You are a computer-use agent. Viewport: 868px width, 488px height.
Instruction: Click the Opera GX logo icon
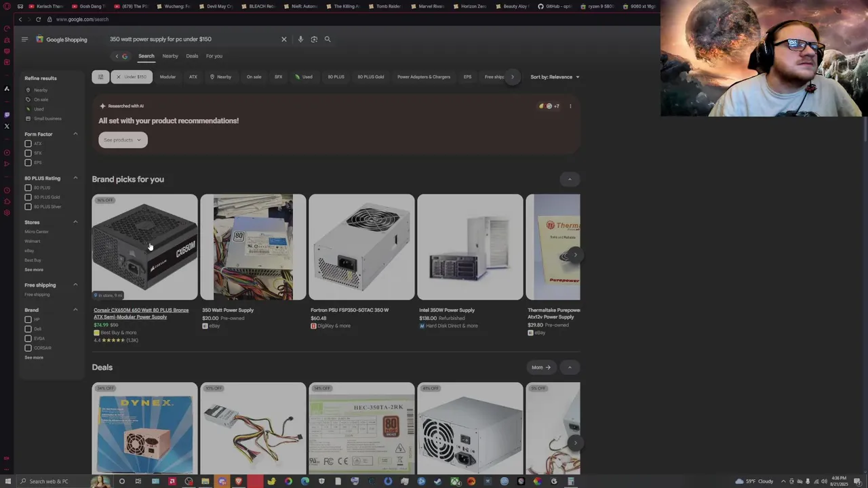(7, 6)
